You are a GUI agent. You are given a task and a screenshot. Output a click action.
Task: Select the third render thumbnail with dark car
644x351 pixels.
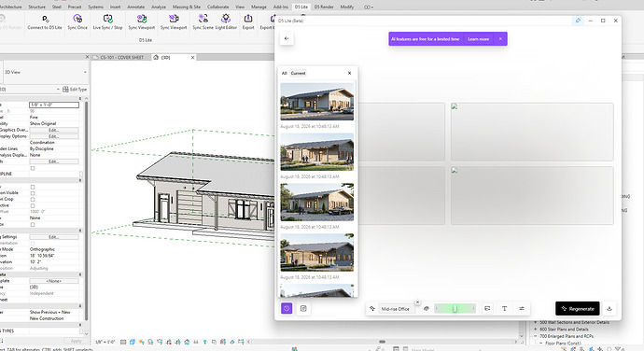(x=316, y=203)
